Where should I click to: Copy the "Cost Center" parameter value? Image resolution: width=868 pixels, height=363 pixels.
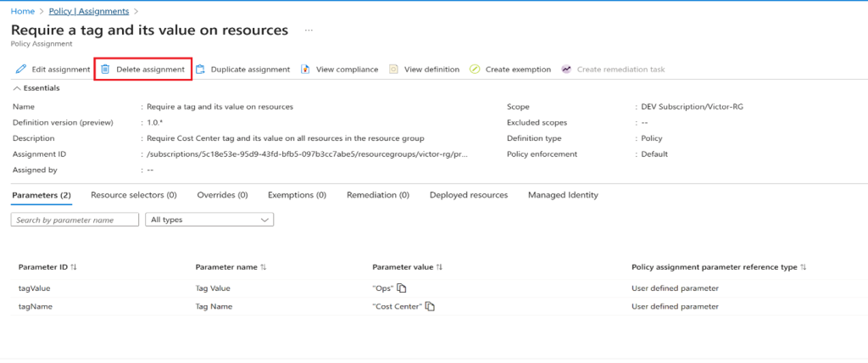(x=430, y=306)
